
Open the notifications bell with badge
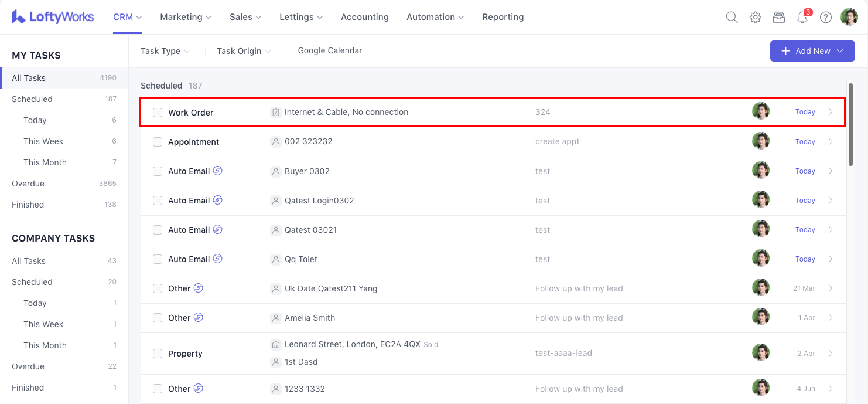(x=802, y=17)
